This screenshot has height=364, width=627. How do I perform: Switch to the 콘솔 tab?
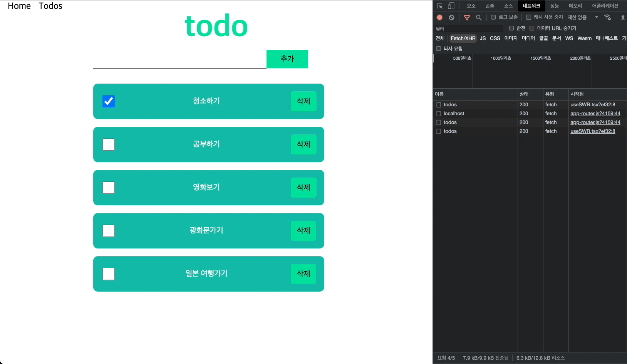(x=490, y=6)
